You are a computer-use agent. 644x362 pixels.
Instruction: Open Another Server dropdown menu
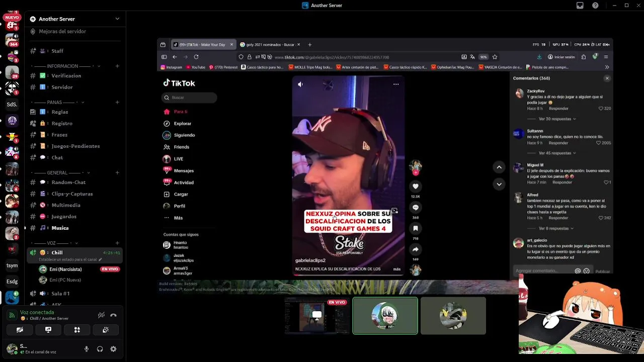coord(117,19)
